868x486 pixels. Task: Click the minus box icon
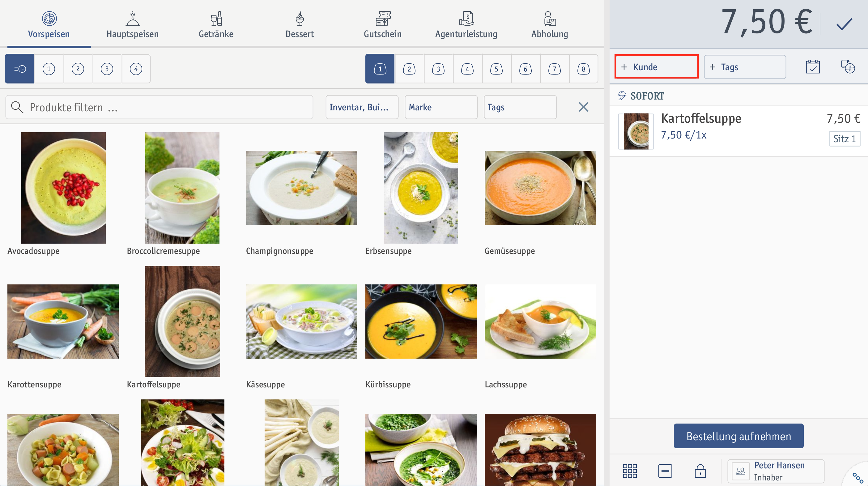click(x=665, y=471)
